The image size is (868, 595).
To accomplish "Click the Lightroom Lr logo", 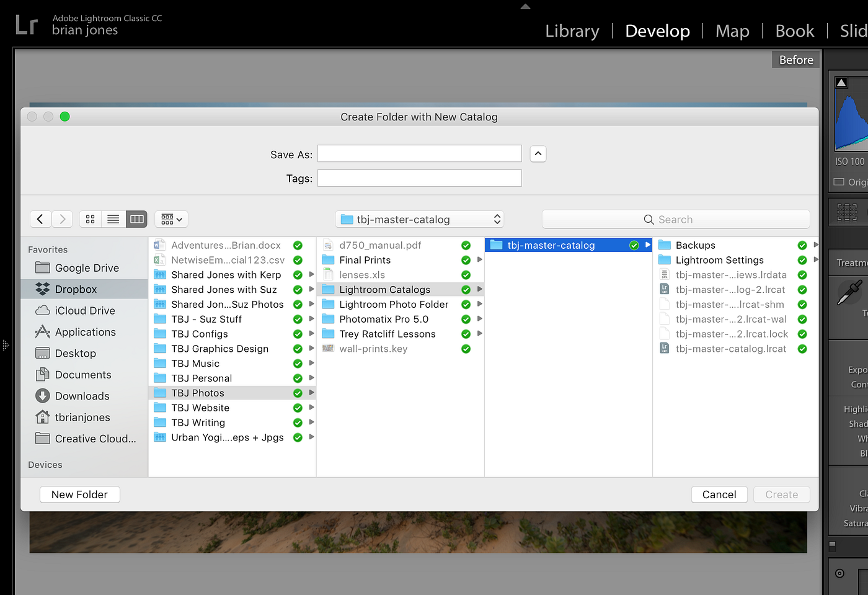I will (25, 24).
